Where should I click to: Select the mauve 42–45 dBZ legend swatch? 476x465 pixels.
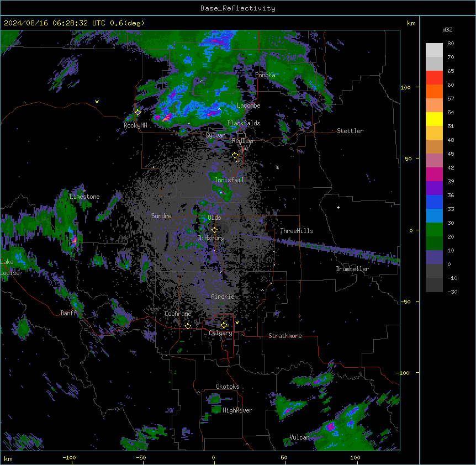[x=434, y=161]
